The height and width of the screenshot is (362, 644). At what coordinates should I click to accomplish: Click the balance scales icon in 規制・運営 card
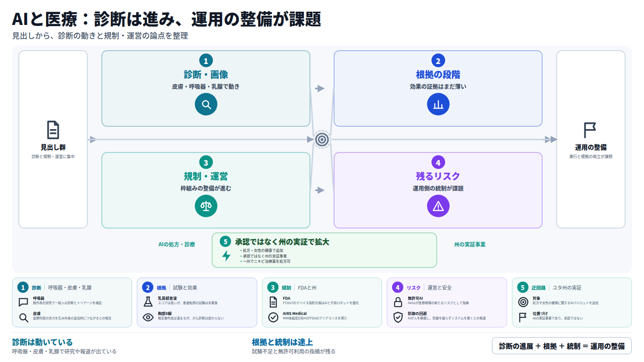click(x=206, y=206)
